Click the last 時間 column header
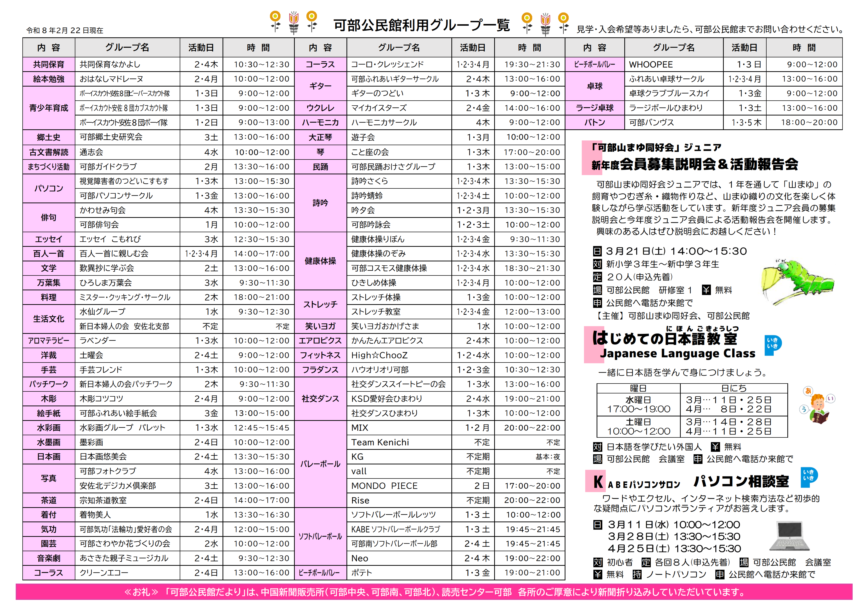 (x=804, y=48)
